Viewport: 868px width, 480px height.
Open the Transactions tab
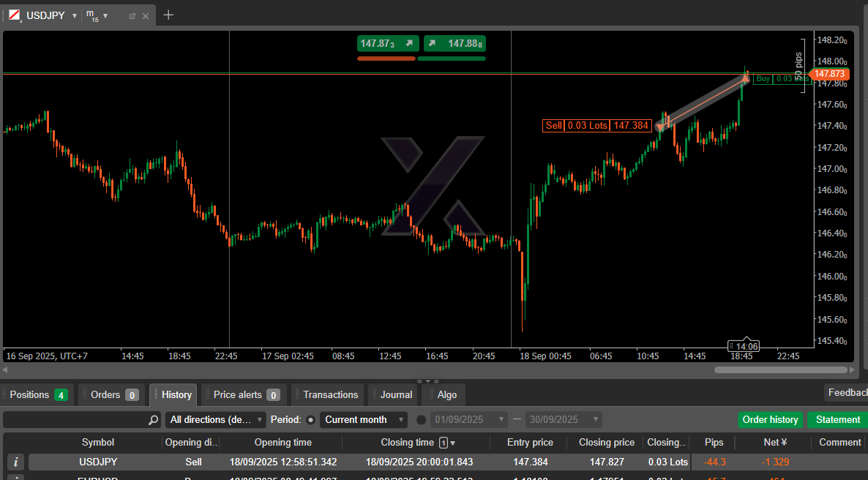tap(330, 395)
